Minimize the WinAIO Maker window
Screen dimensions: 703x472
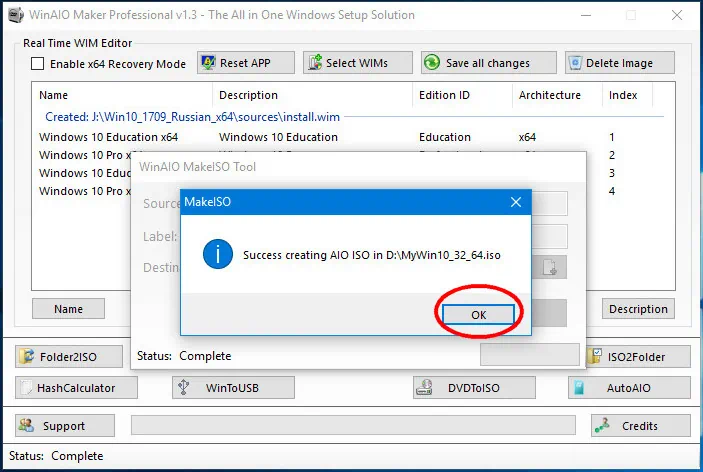tap(586, 15)
